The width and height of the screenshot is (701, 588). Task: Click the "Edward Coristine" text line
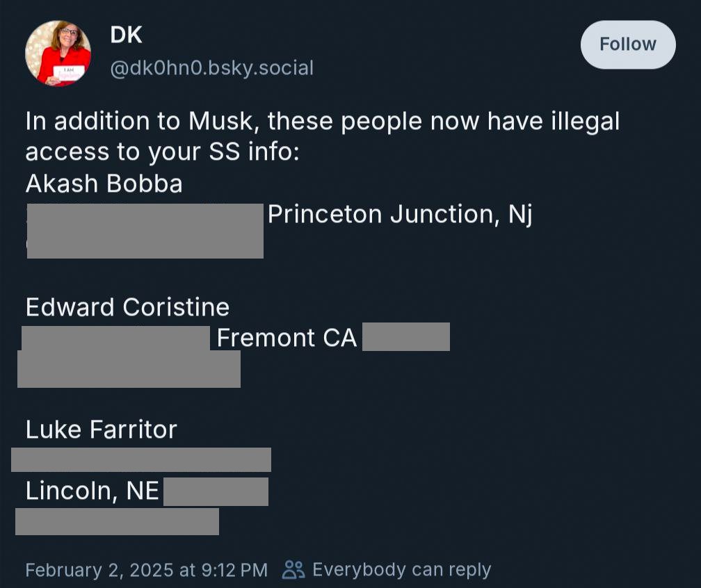pyautogui.click(x=127, y=307)
